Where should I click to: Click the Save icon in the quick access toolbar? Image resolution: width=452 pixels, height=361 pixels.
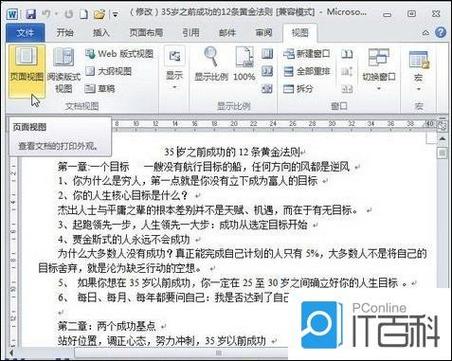point(31,14)
